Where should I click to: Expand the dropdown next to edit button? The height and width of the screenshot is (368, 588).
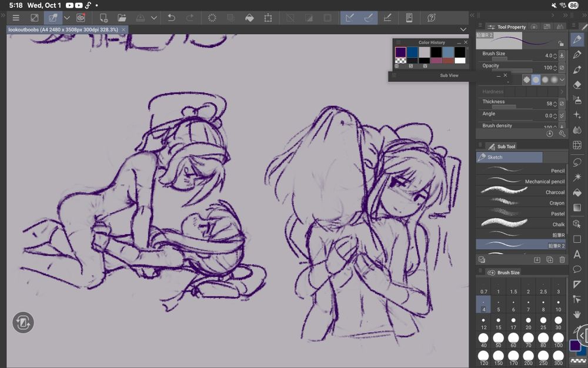coord(67,18)
